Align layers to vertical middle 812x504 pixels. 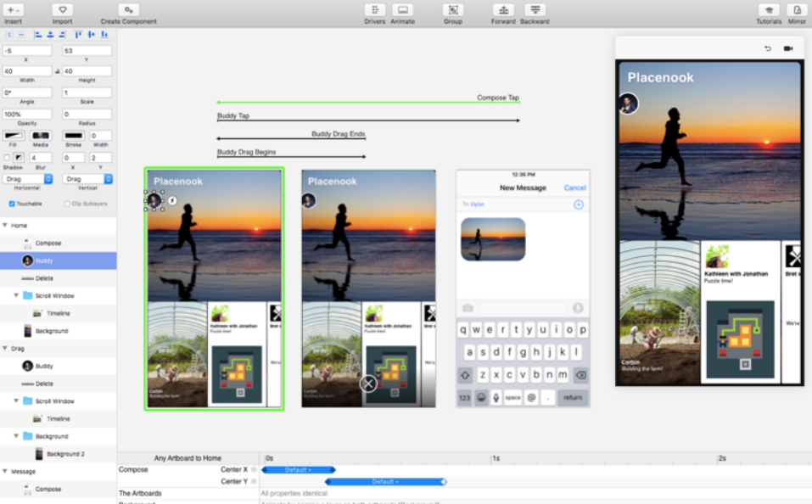pos(91,35)
